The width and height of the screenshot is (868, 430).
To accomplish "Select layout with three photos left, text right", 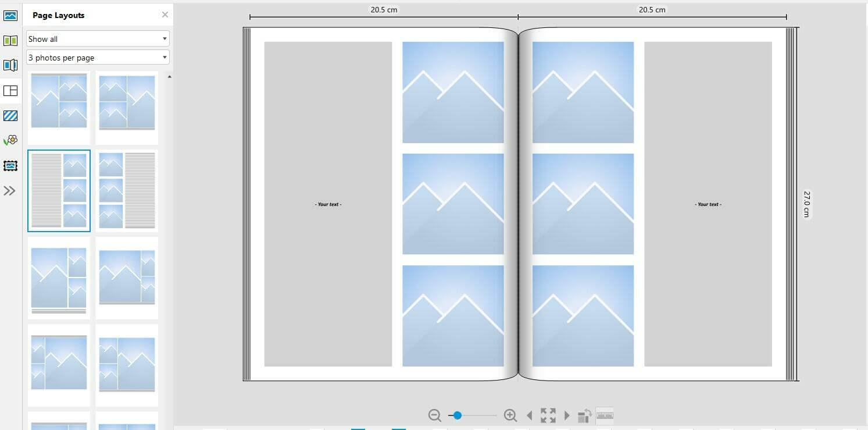I will coord(127,191).
